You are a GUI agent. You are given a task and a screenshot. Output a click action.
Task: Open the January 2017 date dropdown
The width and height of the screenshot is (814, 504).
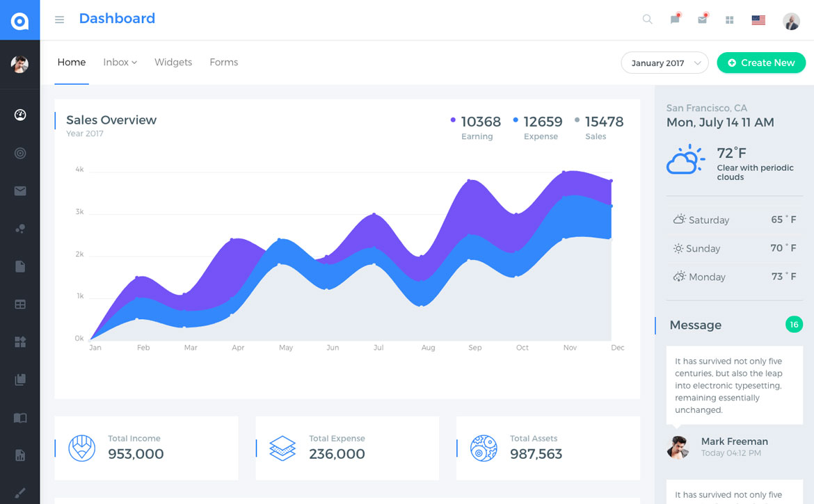[x=664, y=63]
